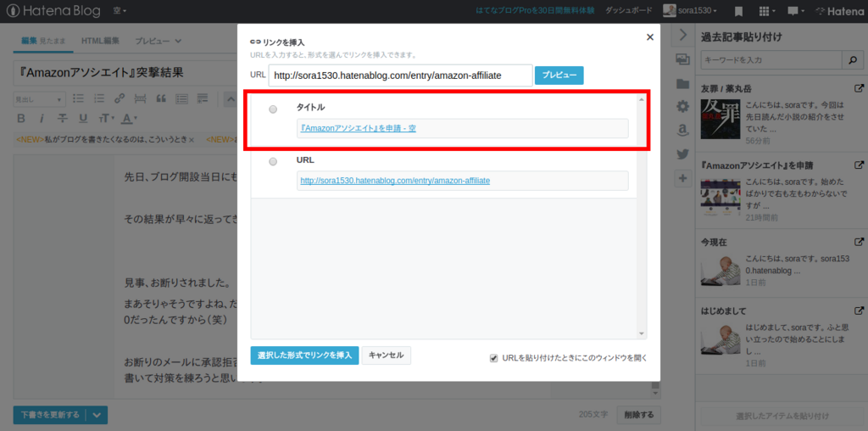This screenshot has height=431, width=868.
Task: Open the 空 blog dropdown in header
Action: point(120,10)
